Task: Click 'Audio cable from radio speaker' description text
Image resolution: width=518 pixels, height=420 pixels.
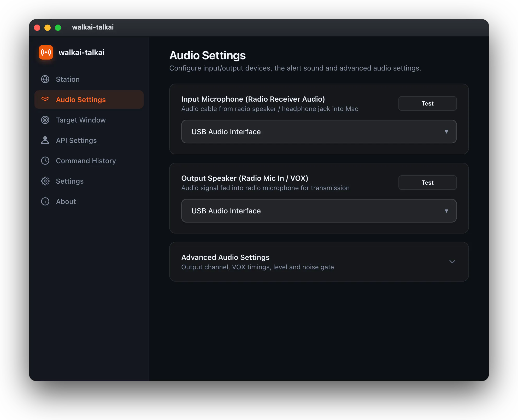Action: click(x=270, y=109)
